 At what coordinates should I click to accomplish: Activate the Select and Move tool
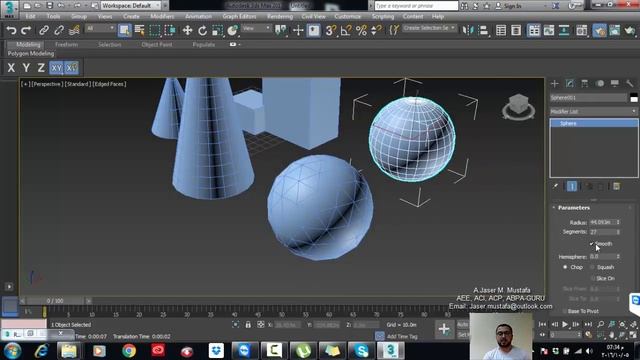point(187,30)
